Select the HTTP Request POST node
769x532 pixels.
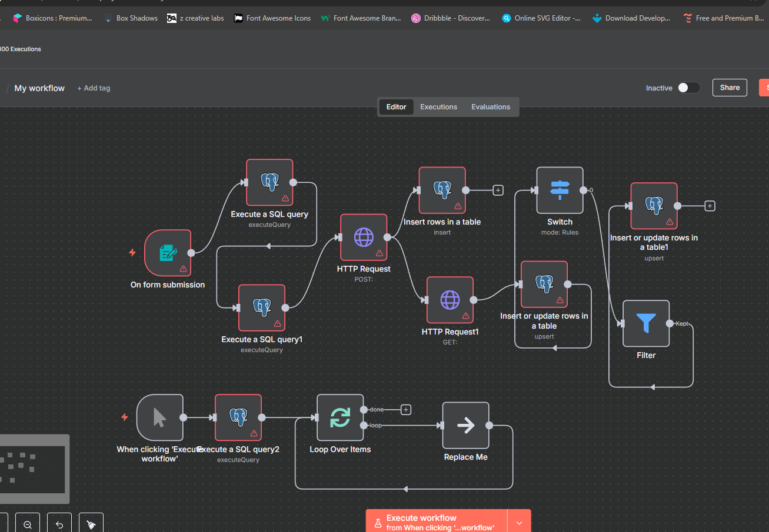(364, 237)
